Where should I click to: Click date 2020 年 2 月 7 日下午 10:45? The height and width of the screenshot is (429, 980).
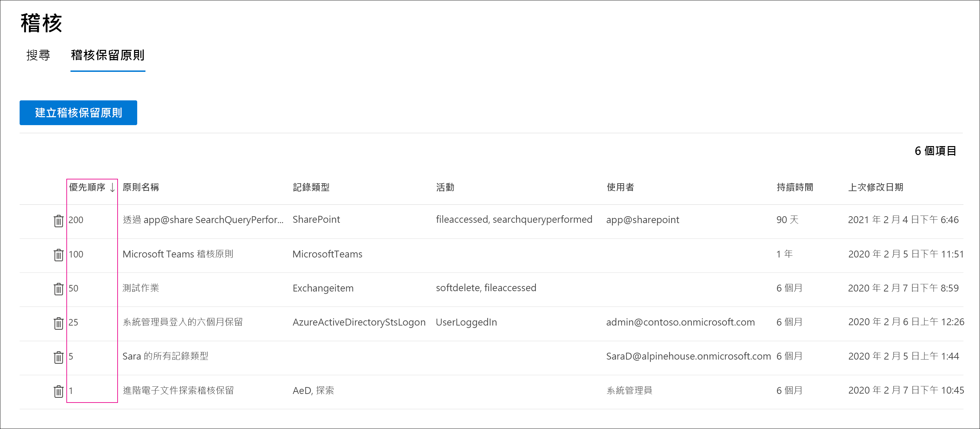point(906,390)
